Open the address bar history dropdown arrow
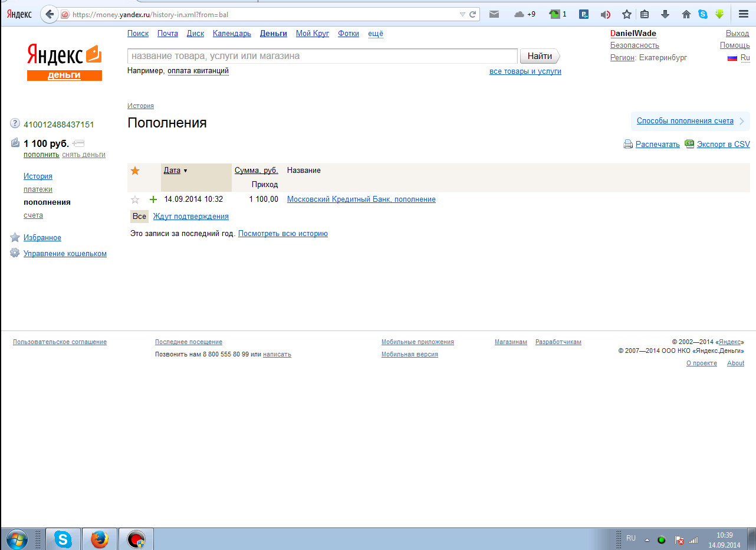 [462, 14]
